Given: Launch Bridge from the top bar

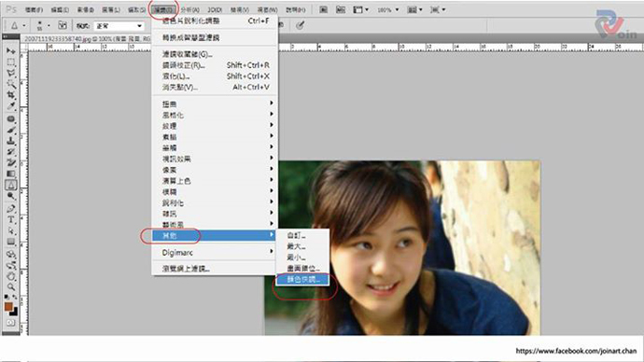Looking at the screenshot, I should tap(323, 9).
